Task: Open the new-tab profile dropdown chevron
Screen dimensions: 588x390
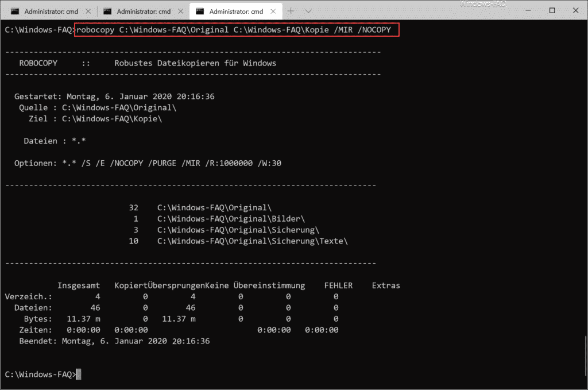Action: coord(308,11)
